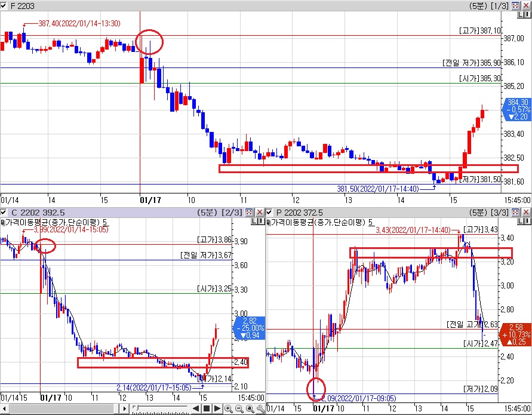
Task: Click the [시가]2.47 label
Action: [x=481, y=343]
